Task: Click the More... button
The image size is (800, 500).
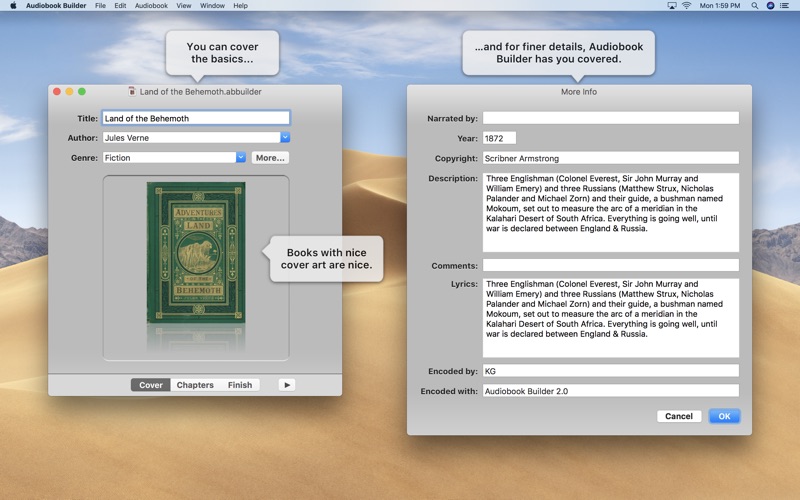Action: point(270,158)
